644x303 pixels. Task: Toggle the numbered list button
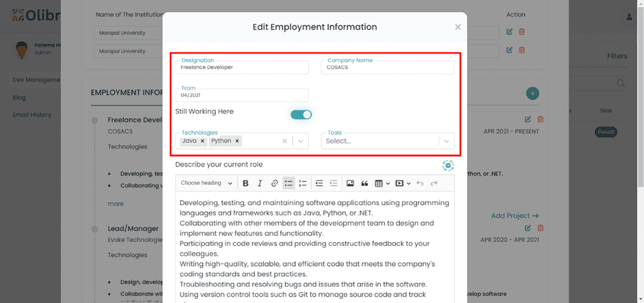coord(303,183)
